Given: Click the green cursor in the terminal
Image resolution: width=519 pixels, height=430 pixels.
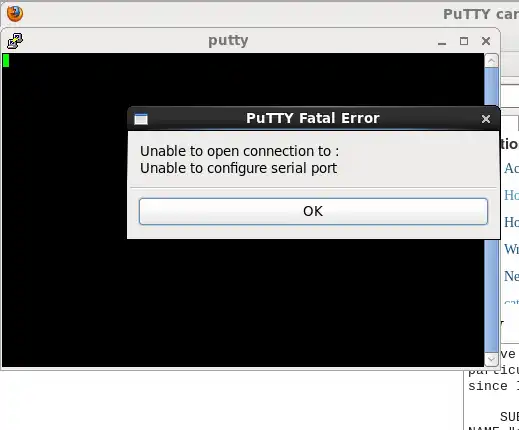Looking at the screenshot, I should pyautogui.click(x=6, y=61).
